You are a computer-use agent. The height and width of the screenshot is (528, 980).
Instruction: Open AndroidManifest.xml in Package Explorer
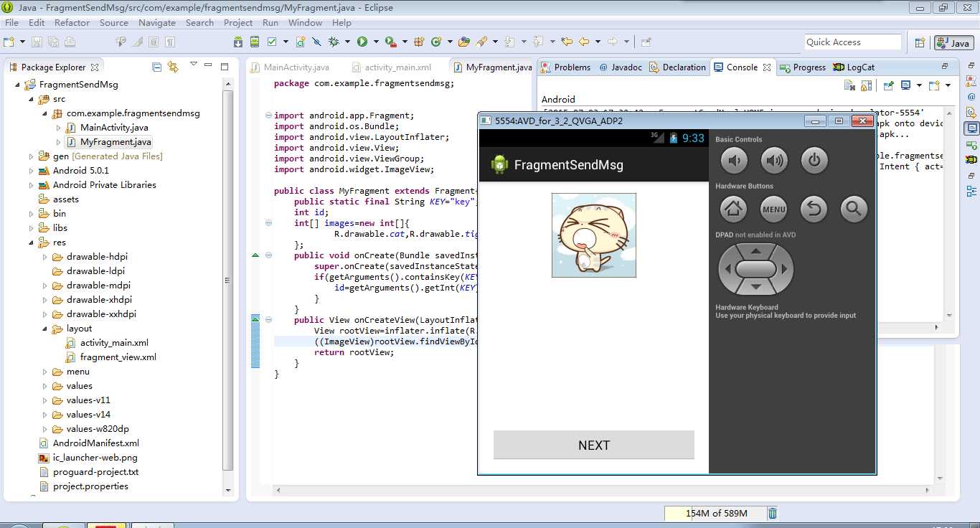point(95,443)
